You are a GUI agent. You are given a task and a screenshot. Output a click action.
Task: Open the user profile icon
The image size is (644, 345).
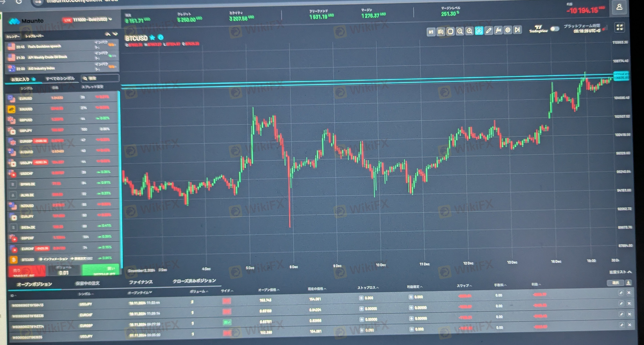point(619,7)
